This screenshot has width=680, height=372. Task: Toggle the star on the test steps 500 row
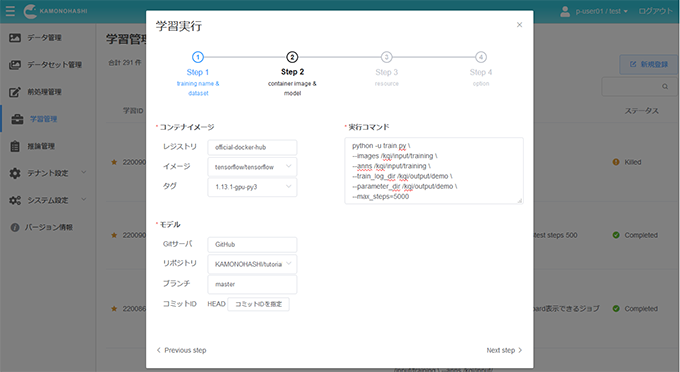pos(114,235)
